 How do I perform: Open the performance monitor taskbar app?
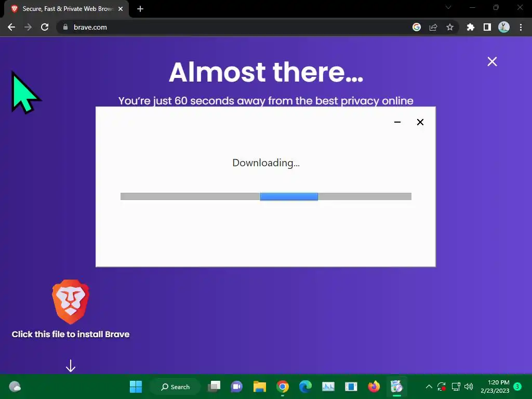pyautogui.click(x=328, y=387)
